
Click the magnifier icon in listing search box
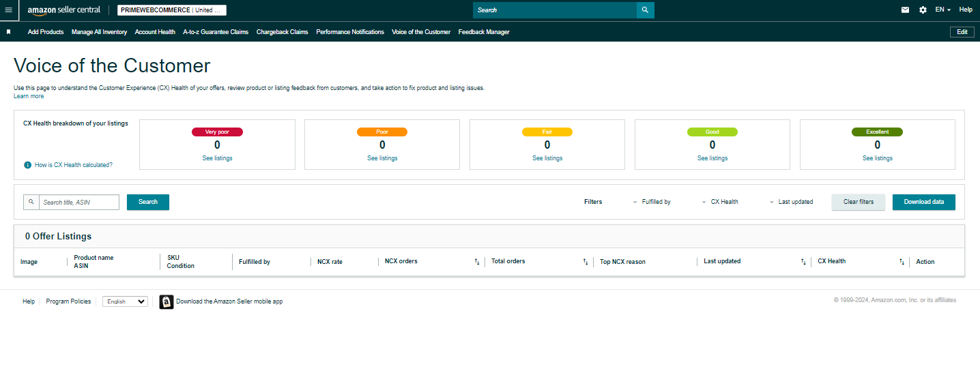coord(31,202)
